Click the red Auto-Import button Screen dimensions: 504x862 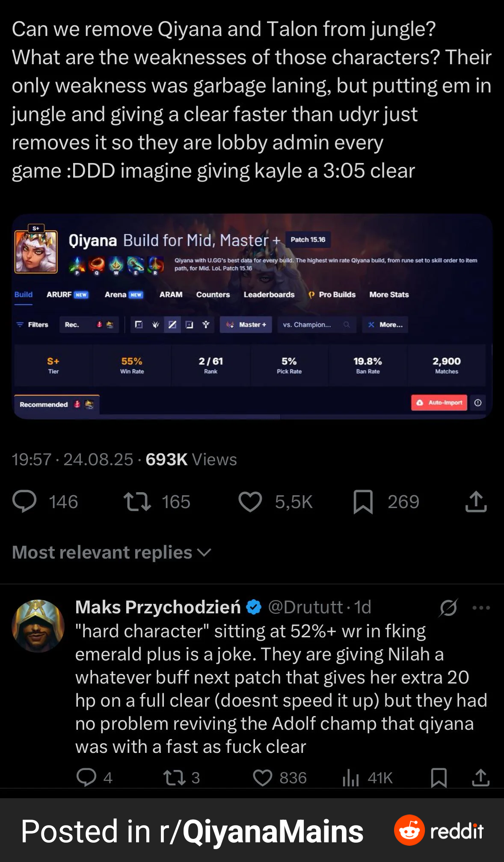[x=439, y=402]
